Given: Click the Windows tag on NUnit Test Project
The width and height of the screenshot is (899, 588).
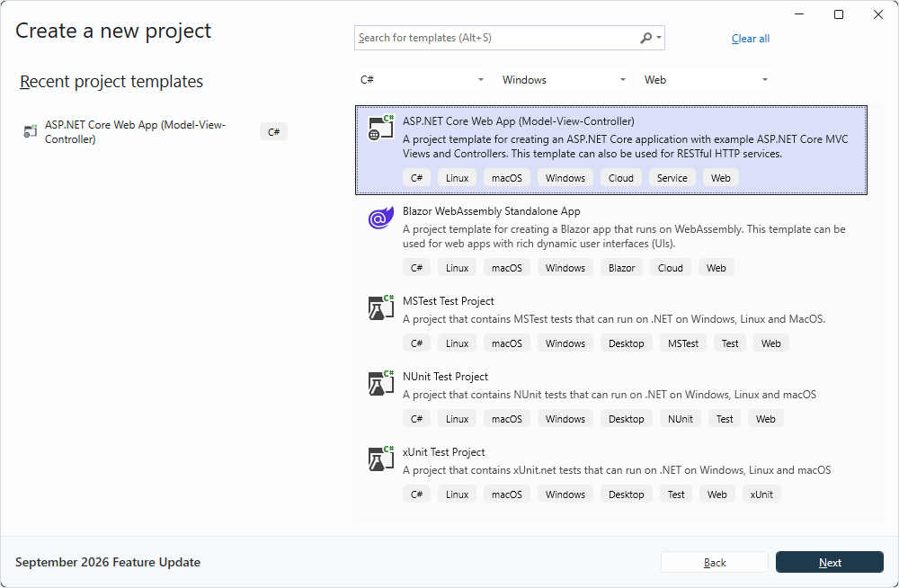Looking at the screenshot, I should point(565,419).
